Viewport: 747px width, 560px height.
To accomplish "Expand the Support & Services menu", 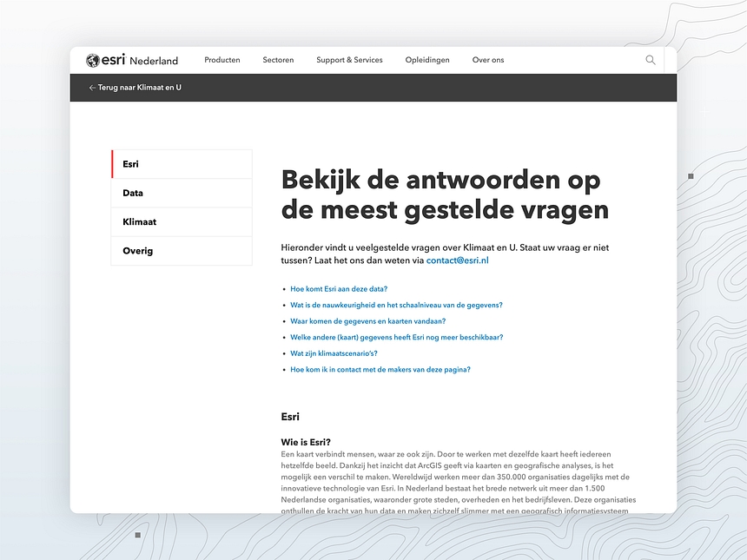I will 349,60.
